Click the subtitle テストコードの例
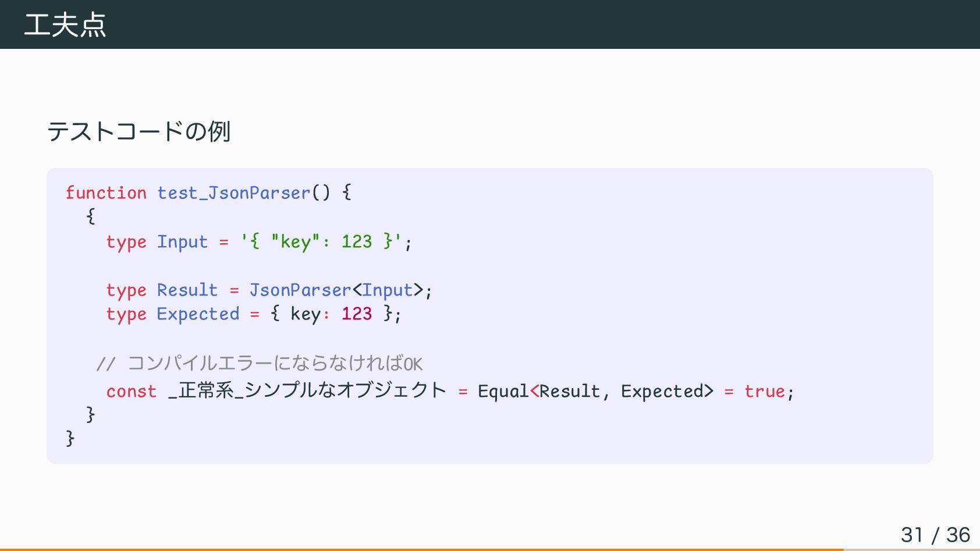Viewport: 980px width, 551px height. (x=139, y=131)
